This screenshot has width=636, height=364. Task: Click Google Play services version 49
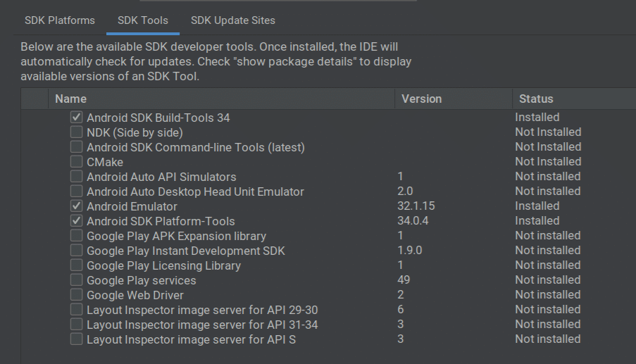[x=404, y=280]
